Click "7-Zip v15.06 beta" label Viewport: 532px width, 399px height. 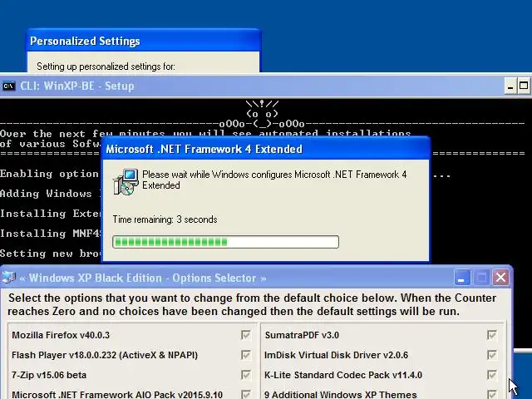coord(49,375)
